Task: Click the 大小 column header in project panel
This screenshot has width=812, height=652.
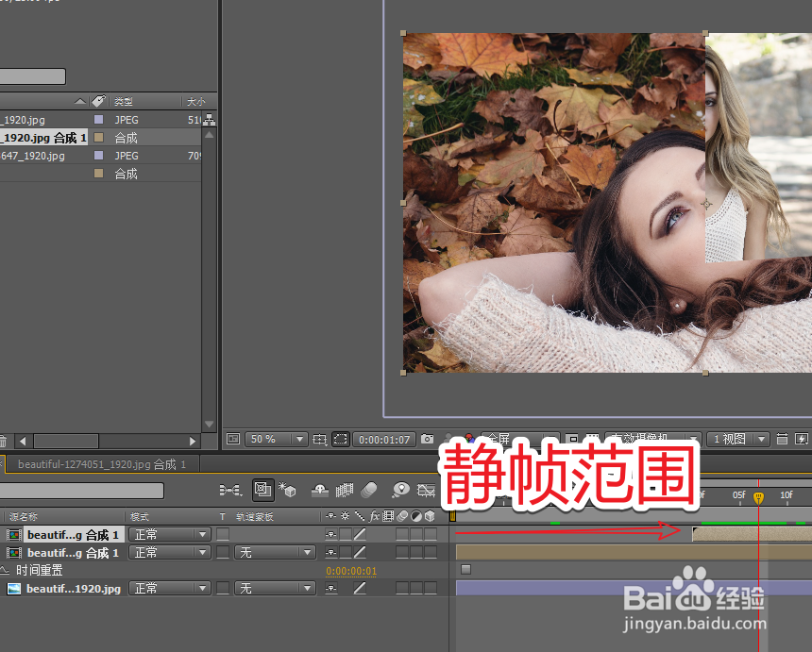Action: coord(195,101)
